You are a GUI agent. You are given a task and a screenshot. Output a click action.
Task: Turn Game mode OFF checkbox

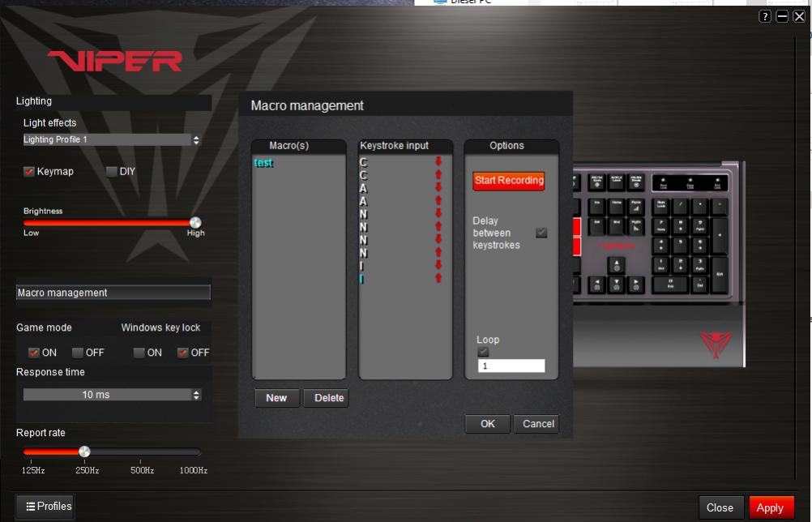click(78, 353)
